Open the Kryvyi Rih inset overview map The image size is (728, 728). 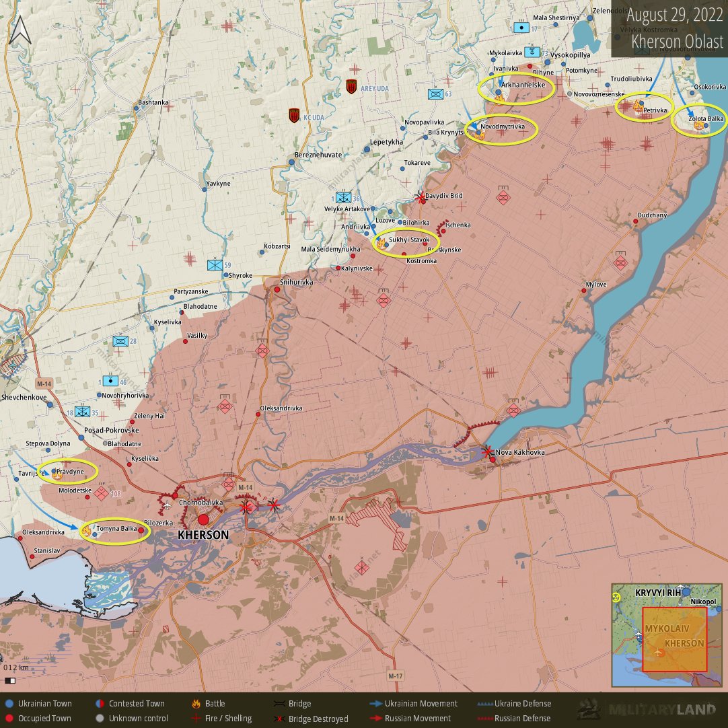point(667,634)
